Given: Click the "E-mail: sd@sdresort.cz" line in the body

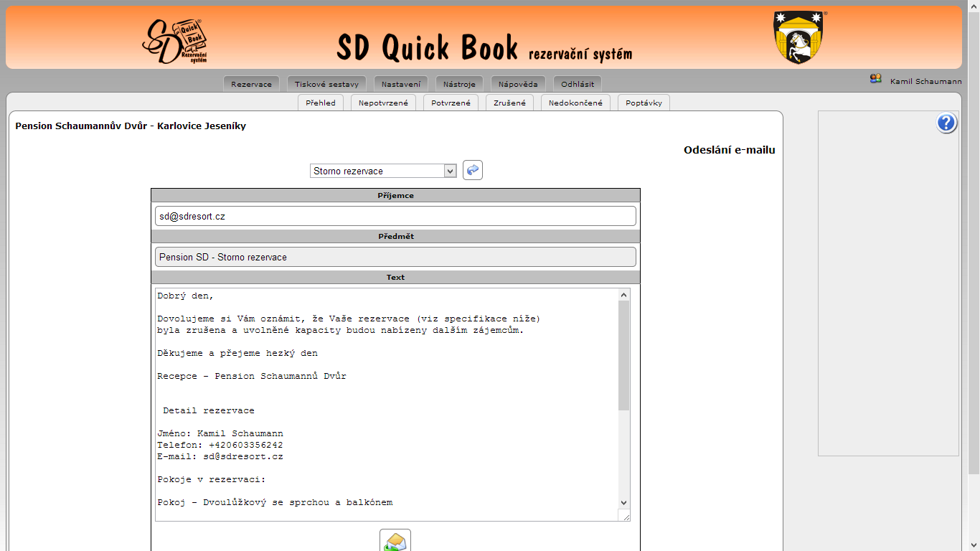Looking at the screenshot, I should point(220,456).
